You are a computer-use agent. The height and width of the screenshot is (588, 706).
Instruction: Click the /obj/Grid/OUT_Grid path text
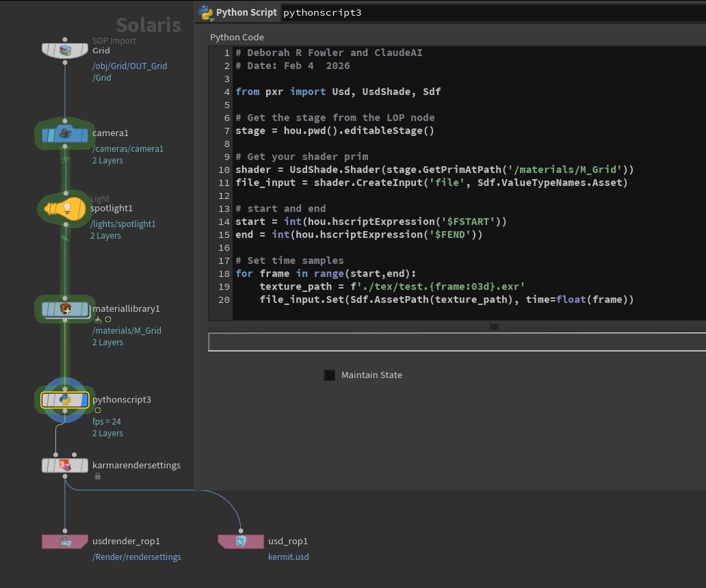(129, 66)
